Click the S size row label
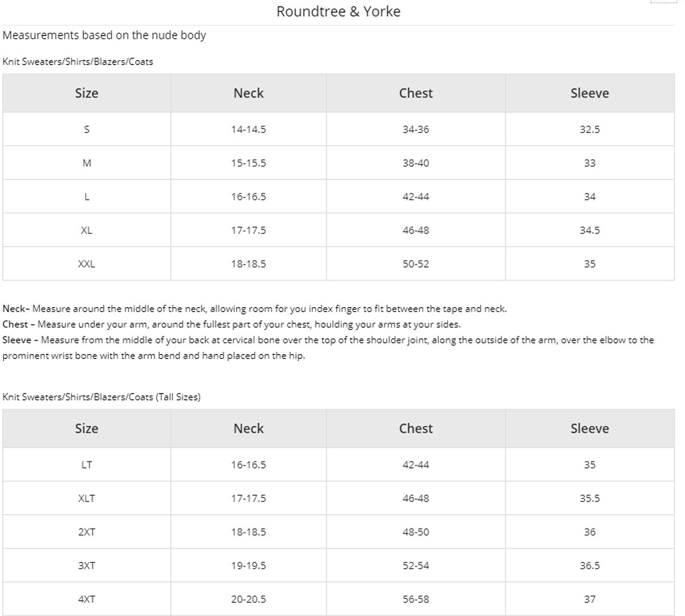Image resolution: width=685 pixels, height=616 pixels. [x=87, y=130]
